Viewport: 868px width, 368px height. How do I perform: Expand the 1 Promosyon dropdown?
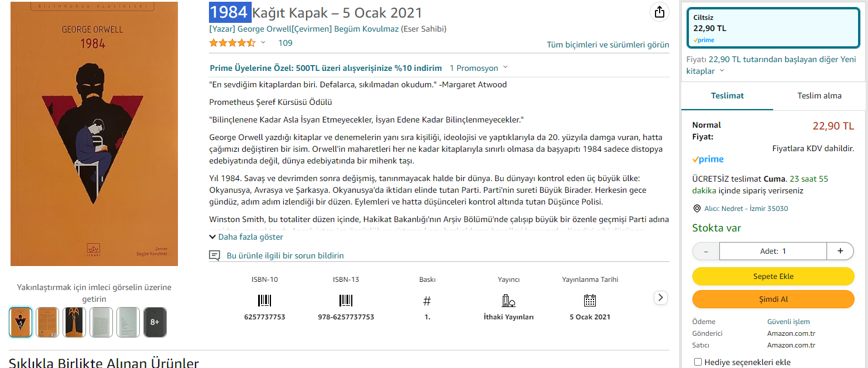tap(479, 68)
